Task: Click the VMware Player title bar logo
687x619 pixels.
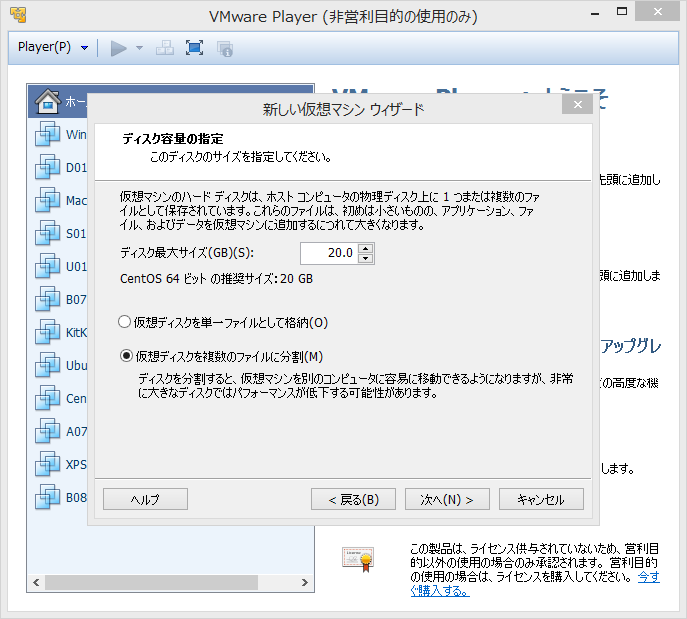Action: [x=18, y=15]
